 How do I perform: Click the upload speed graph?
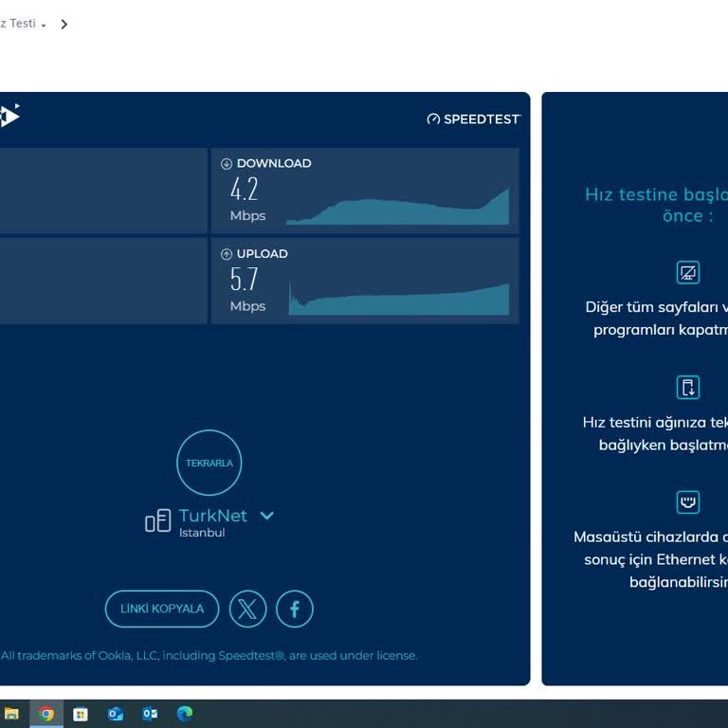398,299
